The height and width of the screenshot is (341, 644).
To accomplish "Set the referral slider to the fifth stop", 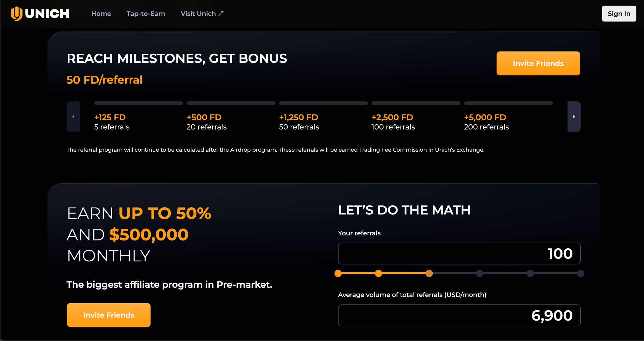I will [x=530, y=273].
